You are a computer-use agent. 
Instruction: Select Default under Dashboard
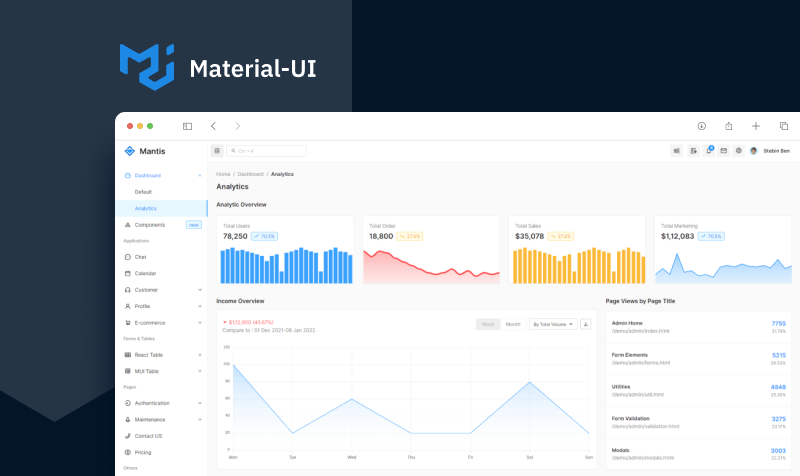144,192
